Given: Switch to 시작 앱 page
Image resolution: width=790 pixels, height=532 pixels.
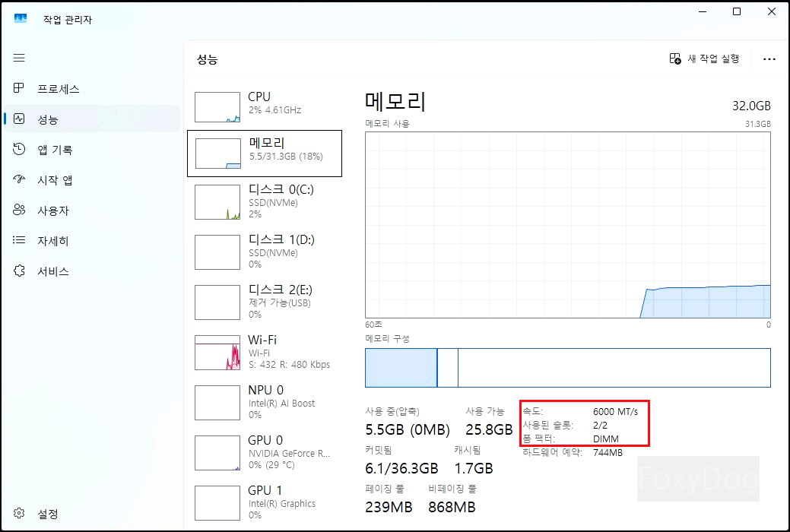Looking at the screenshot, I should 92,180.
